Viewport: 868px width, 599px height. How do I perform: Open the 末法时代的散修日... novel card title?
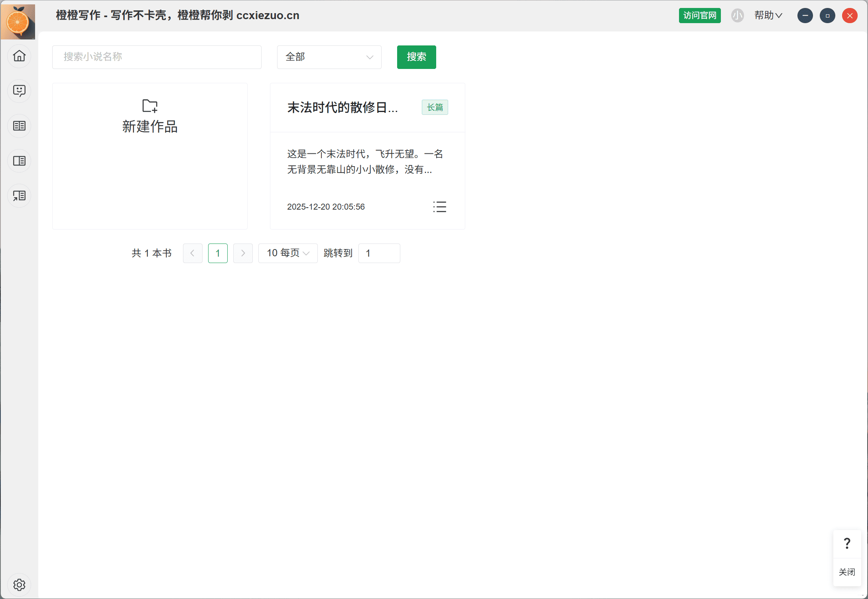(x=342, y=108)
